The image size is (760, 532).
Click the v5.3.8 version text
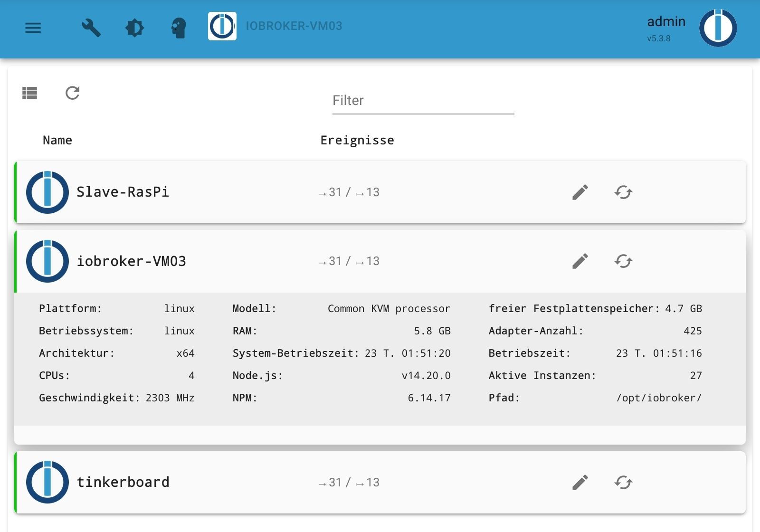tap(659, 38)
